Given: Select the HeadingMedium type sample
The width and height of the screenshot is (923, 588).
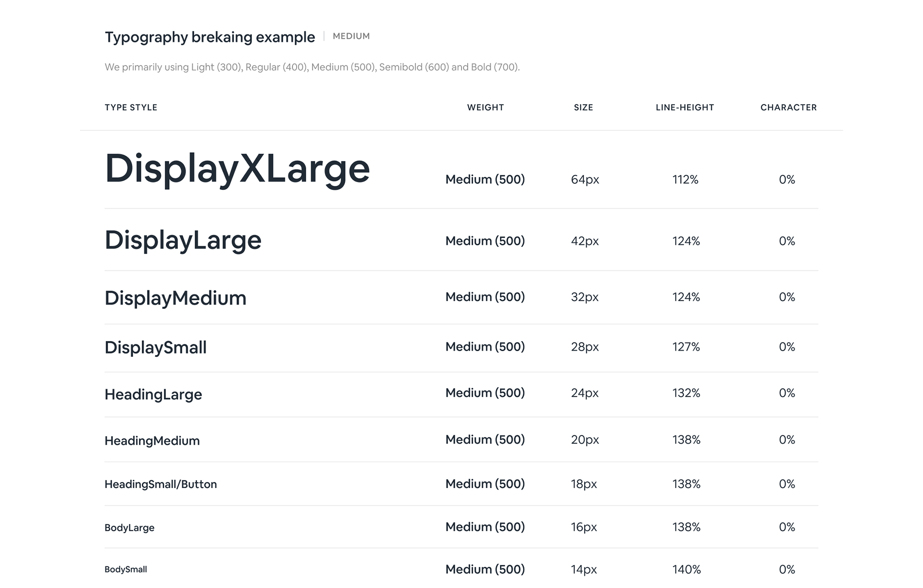Looking at the screenshot, I should tap(152, 441).
